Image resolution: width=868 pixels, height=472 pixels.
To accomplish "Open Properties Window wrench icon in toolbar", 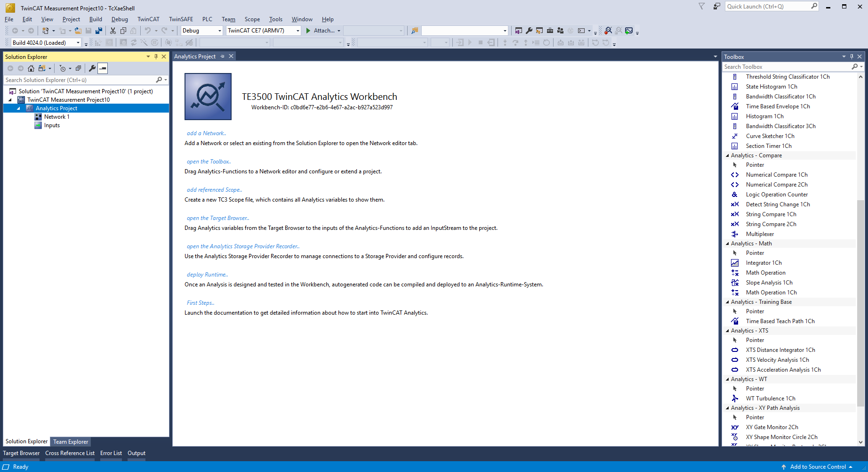I will 529,31.
